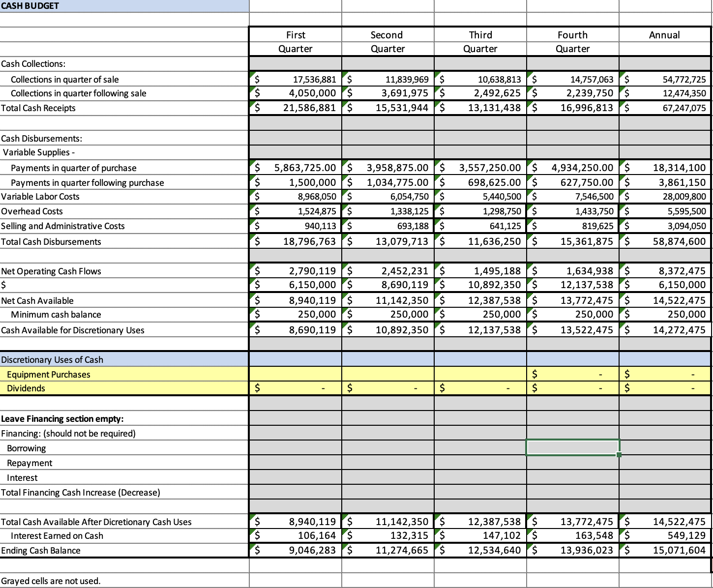Select annual collections cell 54,772,725

point(665,79)
